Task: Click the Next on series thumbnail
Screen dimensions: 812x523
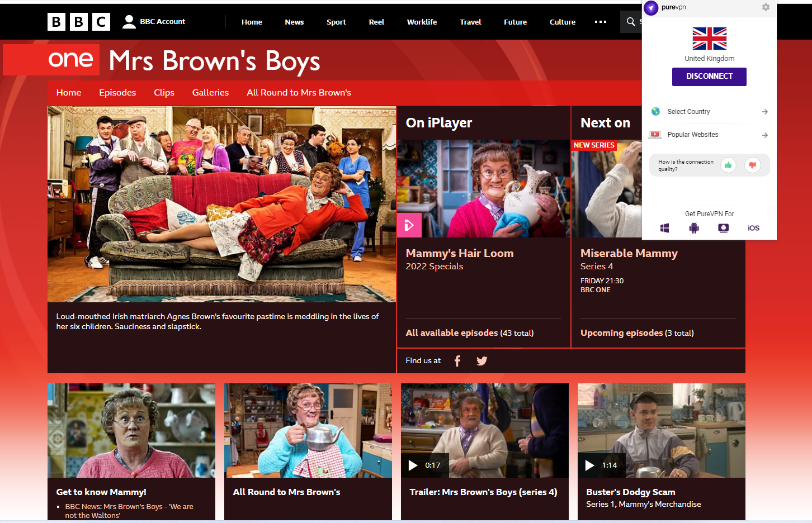Action: tap(607, 188)
